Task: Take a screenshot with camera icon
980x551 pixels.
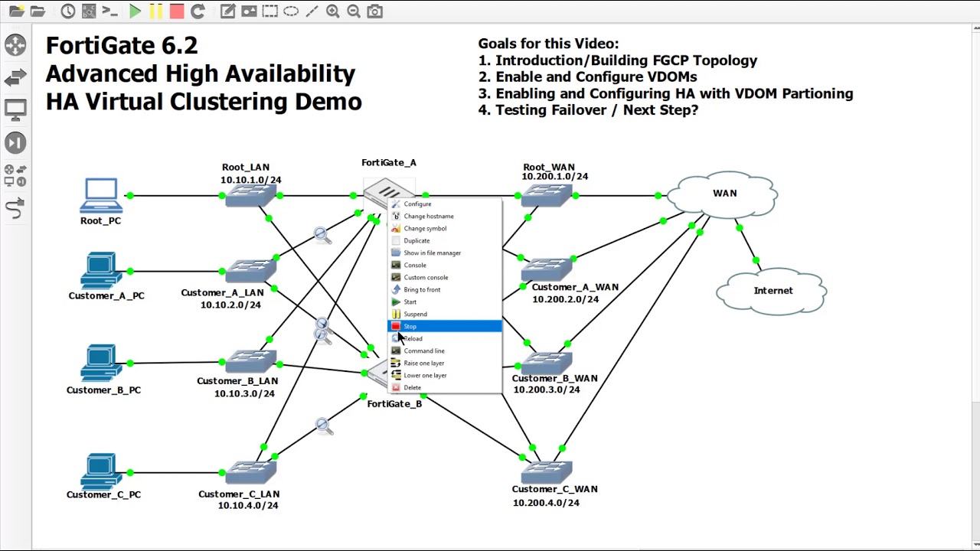Action: [375, 11]
